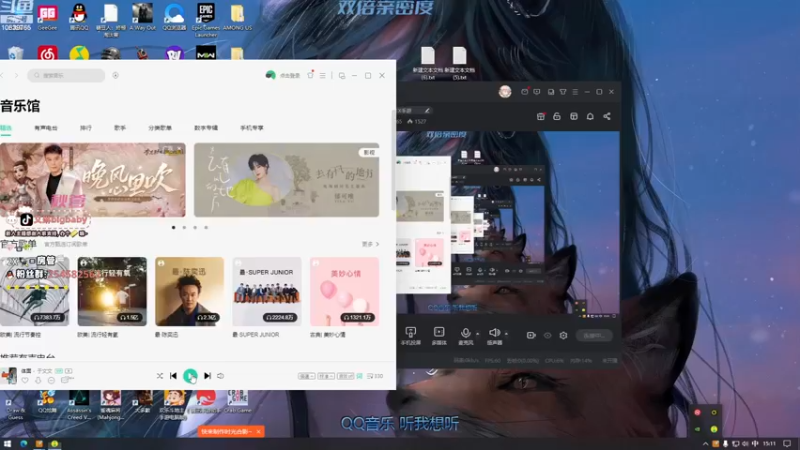This screenshot has width=800, height=450.
Task: Toggle the microphone in the streaming tool
Action: click(465, 336)
